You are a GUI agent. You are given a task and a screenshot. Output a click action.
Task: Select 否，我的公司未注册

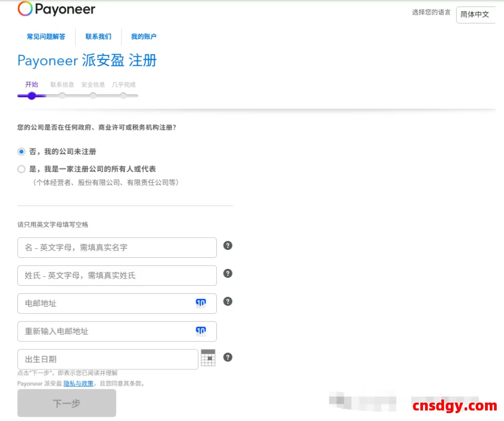(x=21, y=151)
